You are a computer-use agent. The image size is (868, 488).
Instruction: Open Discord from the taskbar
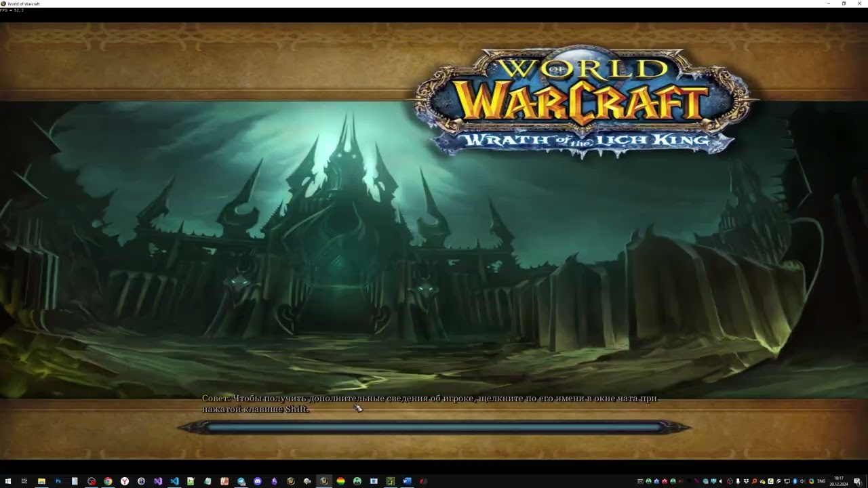tap(258, 481)
